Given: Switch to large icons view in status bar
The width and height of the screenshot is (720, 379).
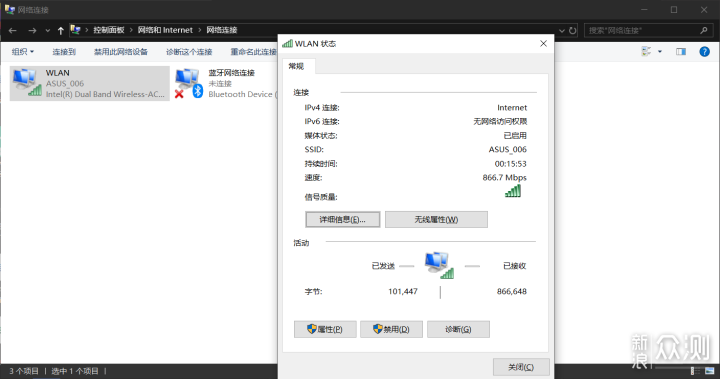Looking at the screenshot, I should (710, 371).
